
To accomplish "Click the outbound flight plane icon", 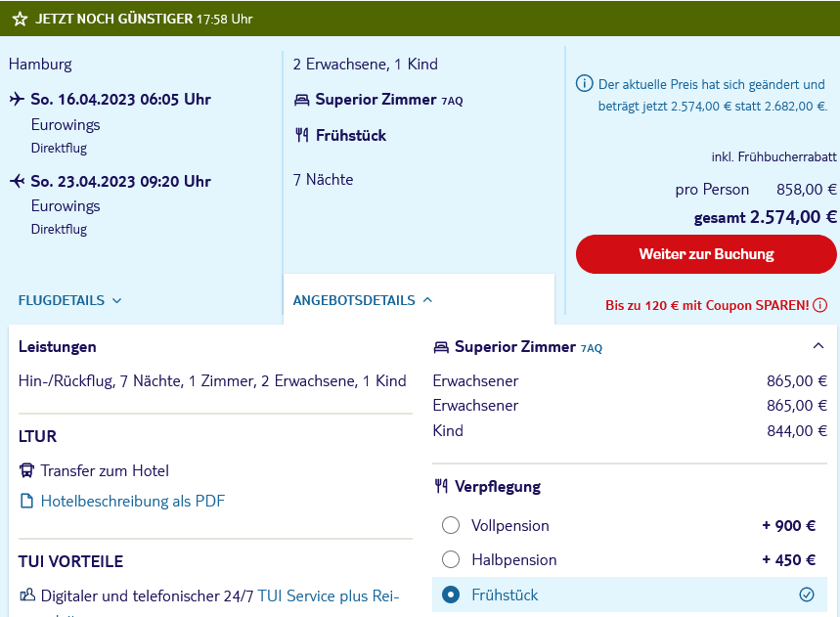I will 17,99.
